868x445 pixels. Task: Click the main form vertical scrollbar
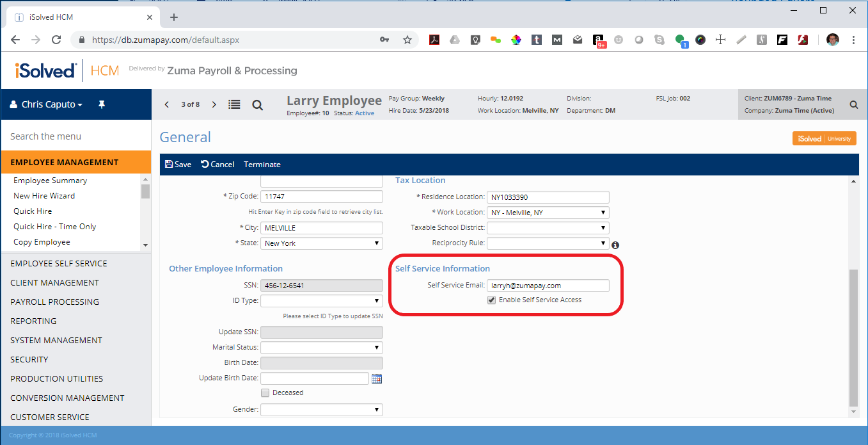(x=853, y=336)
